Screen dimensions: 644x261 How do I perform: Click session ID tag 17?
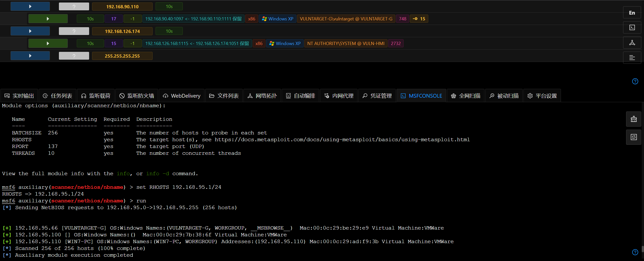pos(114,19)
